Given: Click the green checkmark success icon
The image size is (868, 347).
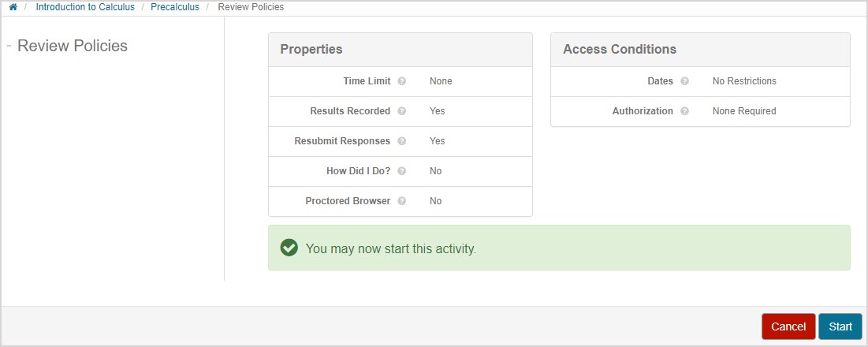Looking at the screenshot, I should tap(289, 248).
